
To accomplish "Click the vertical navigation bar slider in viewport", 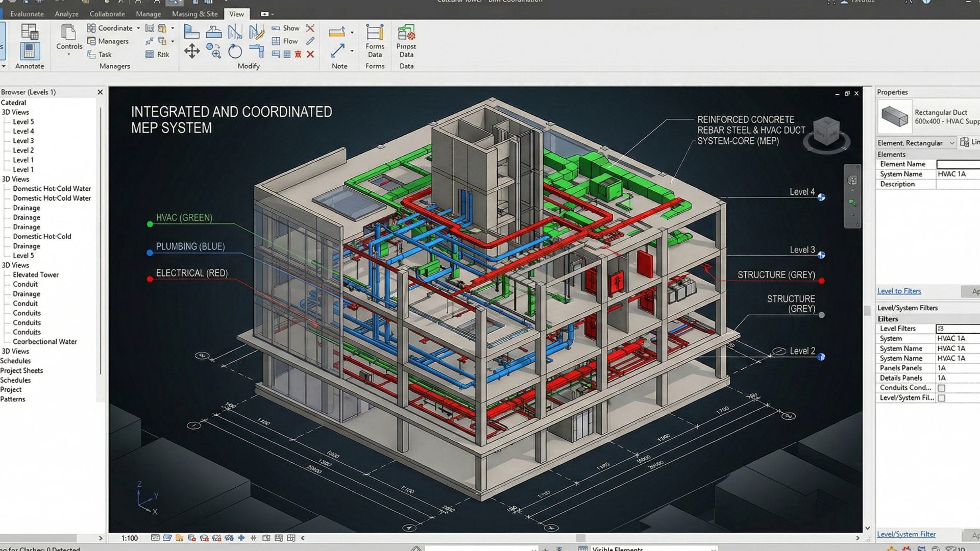I will [x=852, y=196].
